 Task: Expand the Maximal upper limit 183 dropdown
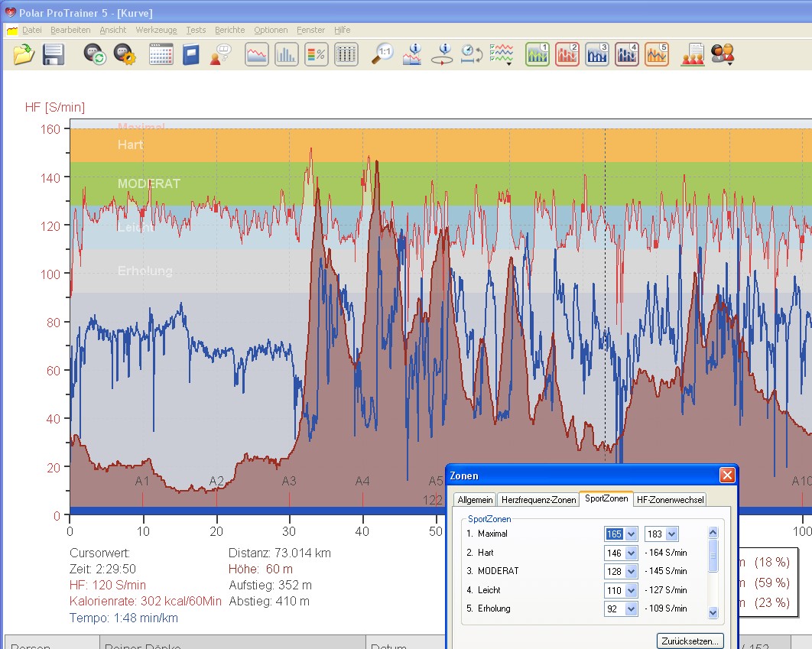(x=671, y=534)
